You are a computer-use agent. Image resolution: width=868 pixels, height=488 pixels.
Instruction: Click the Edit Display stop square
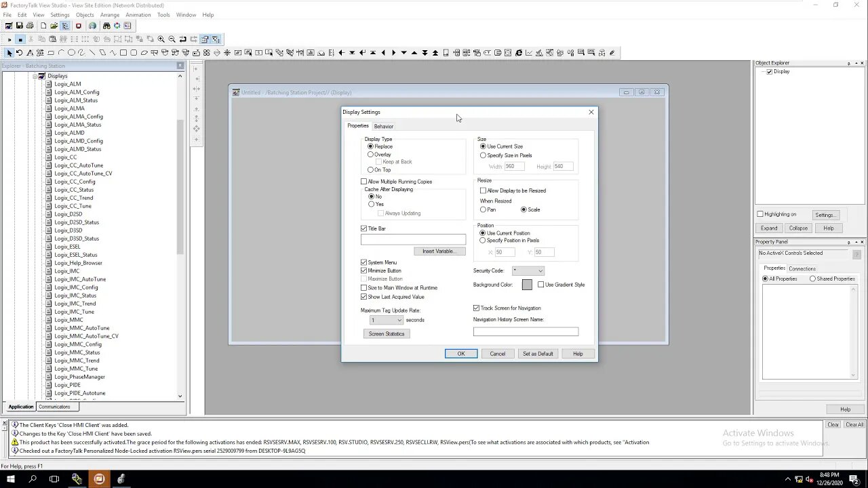(20, 39)
